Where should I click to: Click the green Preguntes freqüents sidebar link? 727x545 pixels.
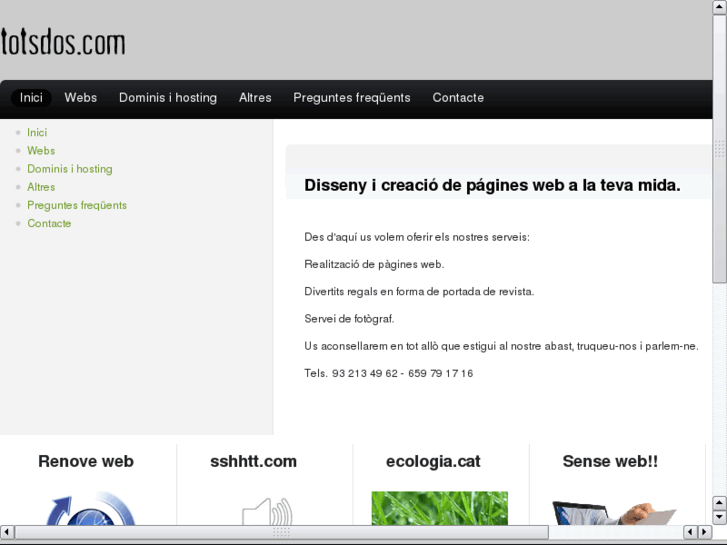coord(77,205)
